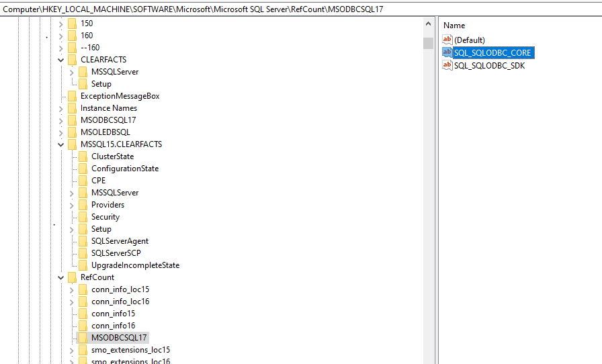Click the folder icon of key 150
This screenshot has width=602, height=364.
coord(72,24)
